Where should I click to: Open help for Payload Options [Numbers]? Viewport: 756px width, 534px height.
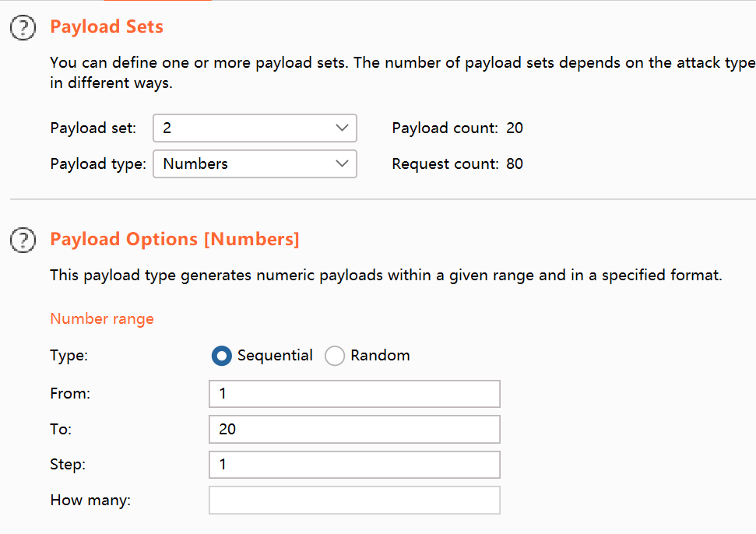click(23, 240)
